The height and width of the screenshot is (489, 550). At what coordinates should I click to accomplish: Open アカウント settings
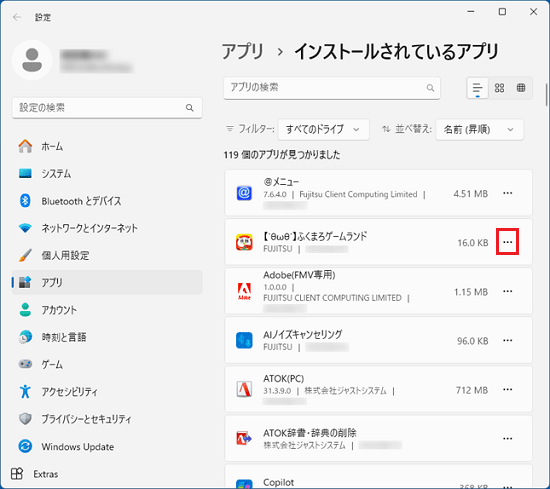[107, 310]
